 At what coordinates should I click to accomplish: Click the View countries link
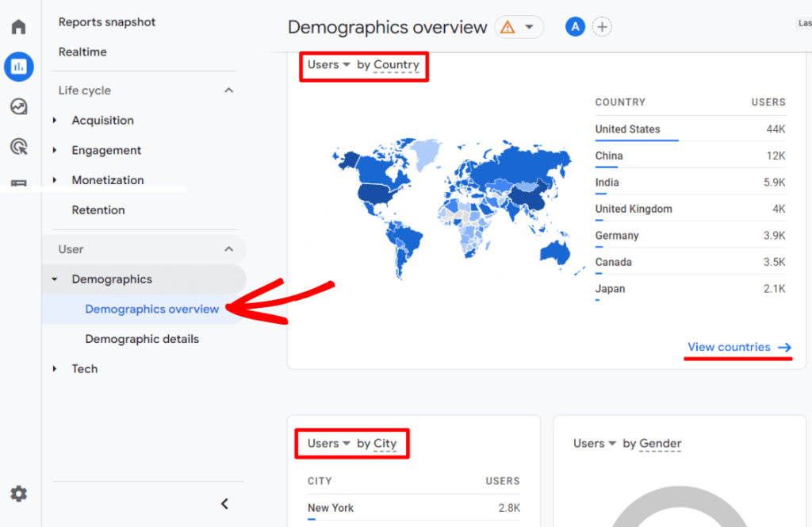pos(730,347)
